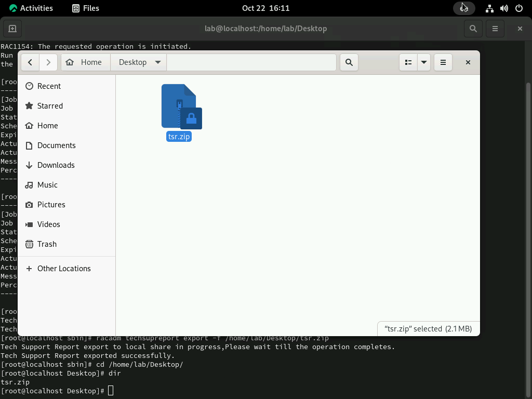This screenshot has height=399, width=532.
Task: Click the power icon in system tray
Action: 519,8
